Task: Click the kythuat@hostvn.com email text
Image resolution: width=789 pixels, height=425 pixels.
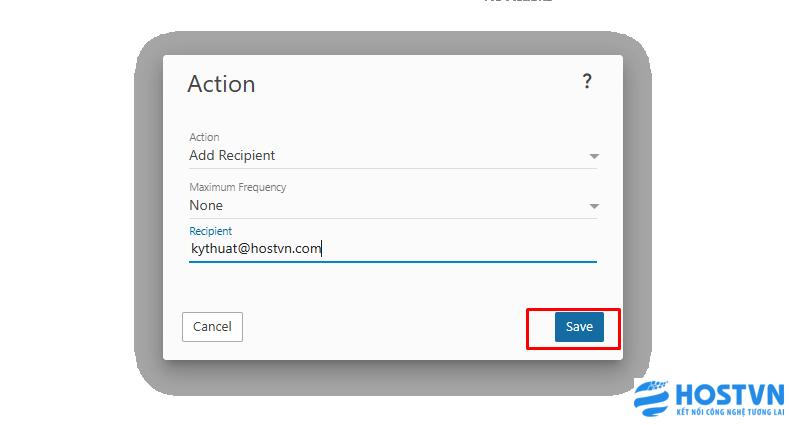Action: pos(256,248)
